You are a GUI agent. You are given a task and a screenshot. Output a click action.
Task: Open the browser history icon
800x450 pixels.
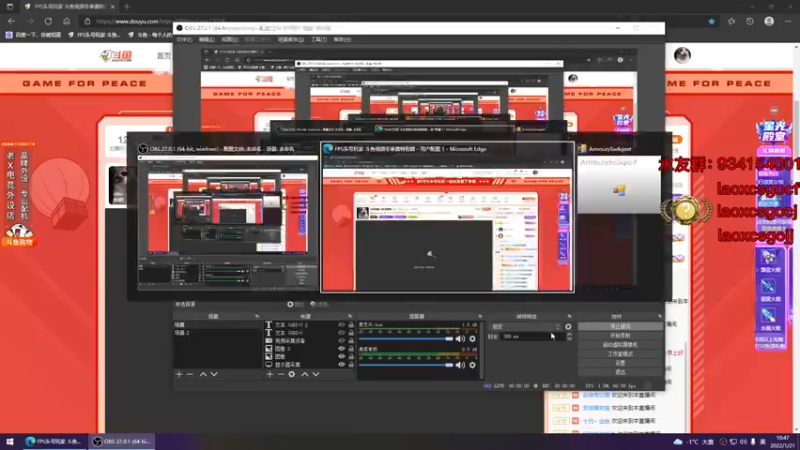pyautogui.click(x=749, y=21)
